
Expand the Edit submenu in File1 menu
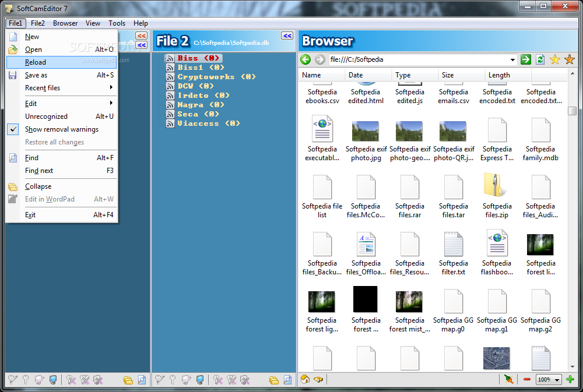[x=62, y=104]
